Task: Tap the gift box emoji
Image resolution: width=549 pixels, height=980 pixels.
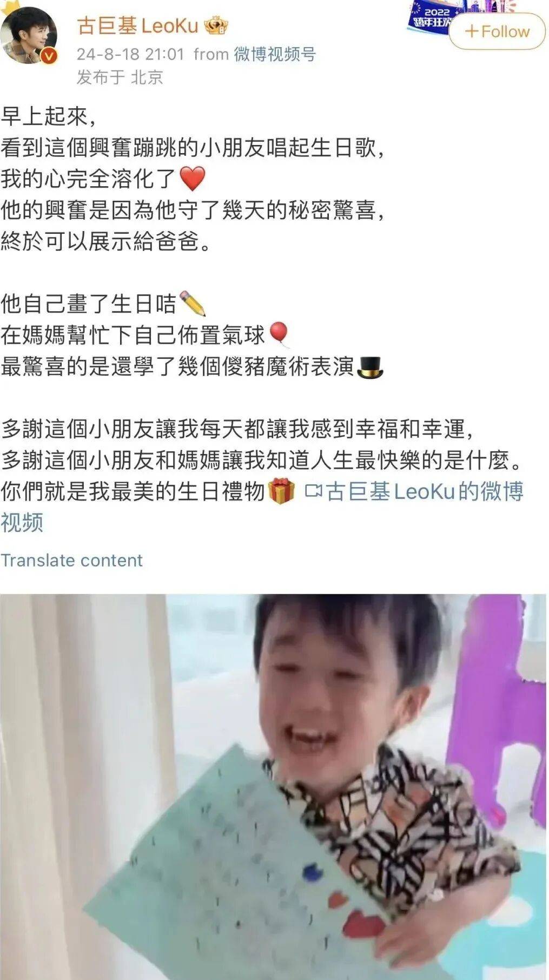Action: coord(282,491)
